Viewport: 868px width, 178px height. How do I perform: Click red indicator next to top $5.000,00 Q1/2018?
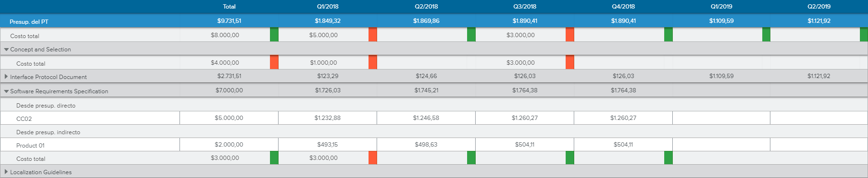[373, 35]
